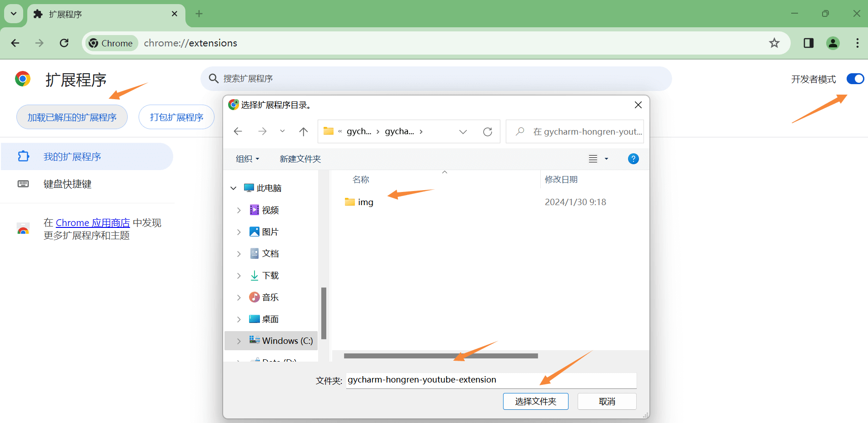Screen dimensions: 868x423
Task: Open the 组织 menu
Action: point(247,159)
